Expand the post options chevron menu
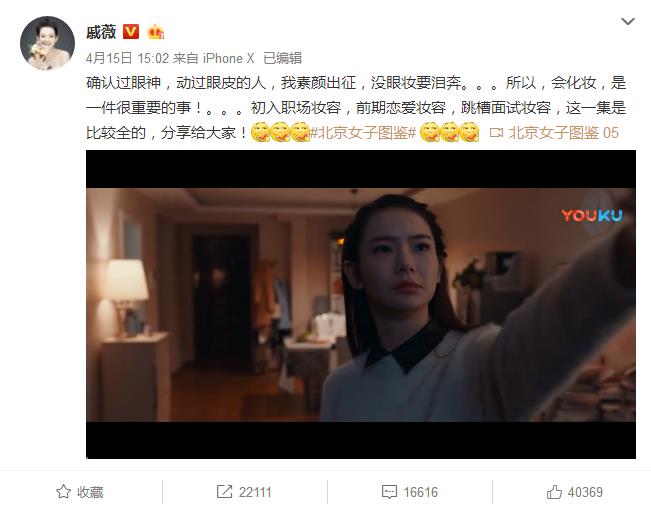 [x=628, y=21]
